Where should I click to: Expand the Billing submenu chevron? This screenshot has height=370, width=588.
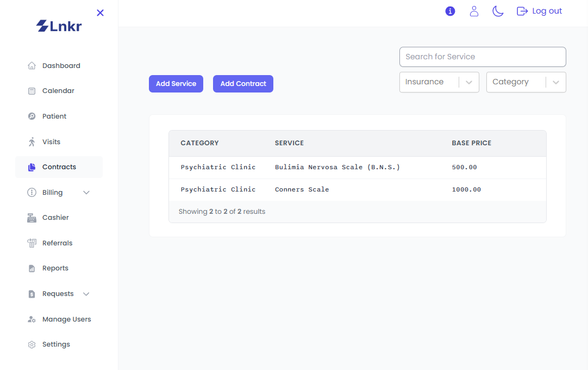pos(86,193)
